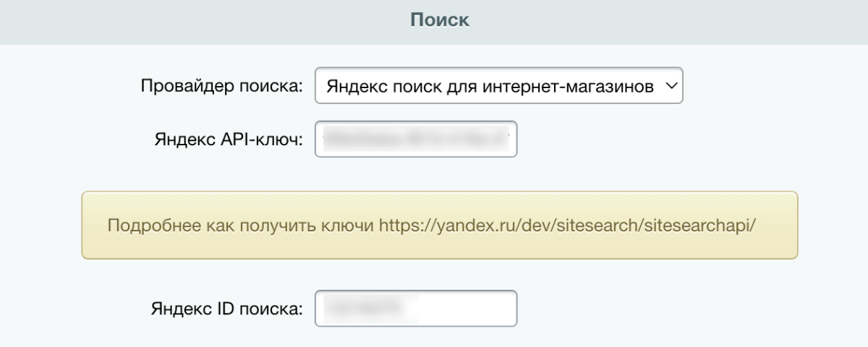Click the Подробнее как получить ключи text

point(241,225)
